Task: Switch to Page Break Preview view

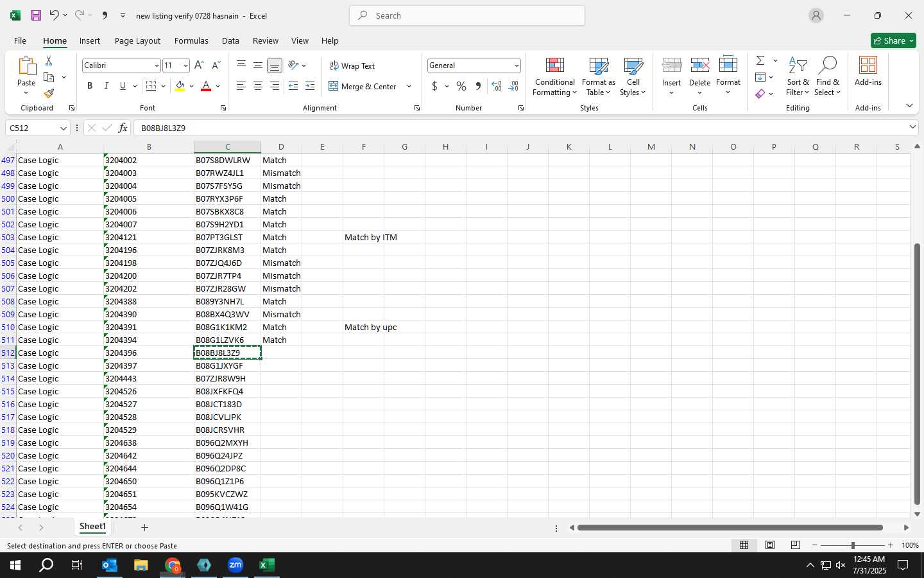Action: coord(796,545)
